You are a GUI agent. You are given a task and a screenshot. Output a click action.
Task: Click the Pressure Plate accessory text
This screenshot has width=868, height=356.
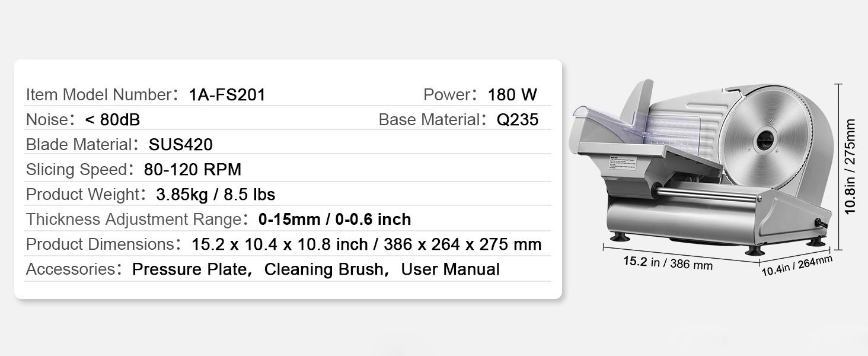click(x=190, y=269)
